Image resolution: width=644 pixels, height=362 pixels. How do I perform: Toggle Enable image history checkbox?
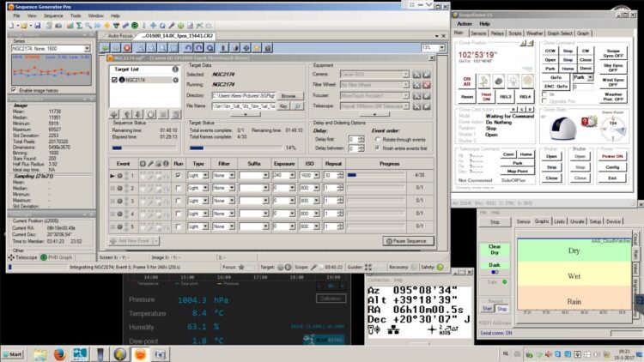tap(15, 90)
